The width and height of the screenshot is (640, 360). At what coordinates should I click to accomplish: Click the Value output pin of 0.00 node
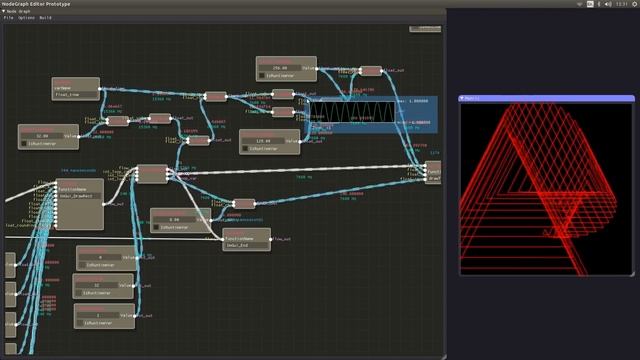(x=211, y=220)
